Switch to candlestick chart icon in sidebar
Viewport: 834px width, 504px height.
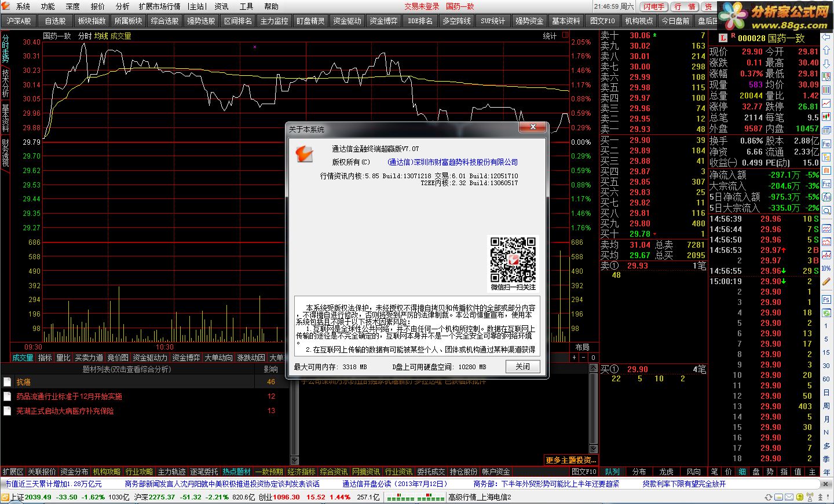pyautogui.click(x=826, y=116)
